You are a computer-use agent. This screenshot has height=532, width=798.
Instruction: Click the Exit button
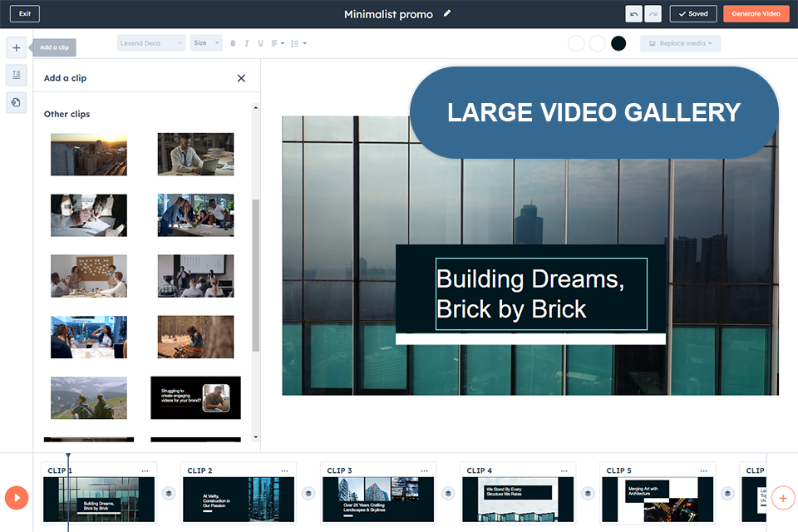tap(25, 14)
